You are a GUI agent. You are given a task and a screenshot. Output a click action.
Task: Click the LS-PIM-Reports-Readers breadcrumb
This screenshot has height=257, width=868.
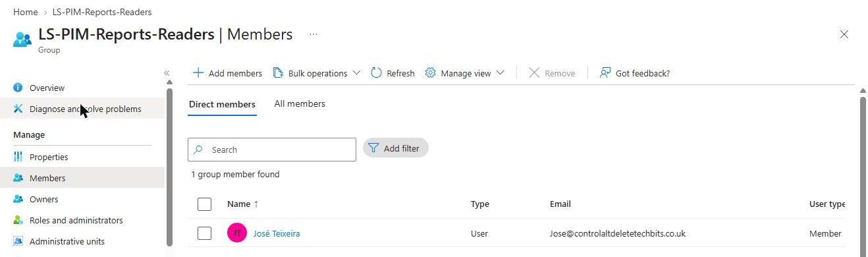pyautogui.click(x=102, y=12)
